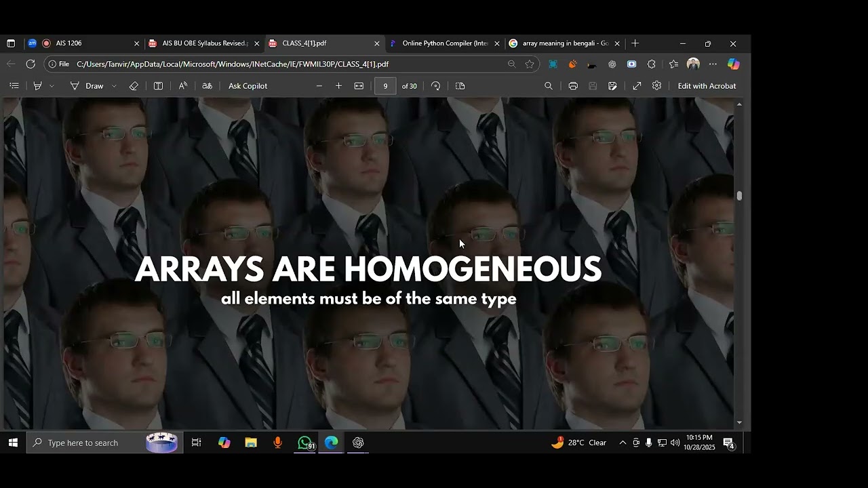The height and width of the screenshot is (488, 868).
Task: Open the Windows Start menu
Action: 13,443
